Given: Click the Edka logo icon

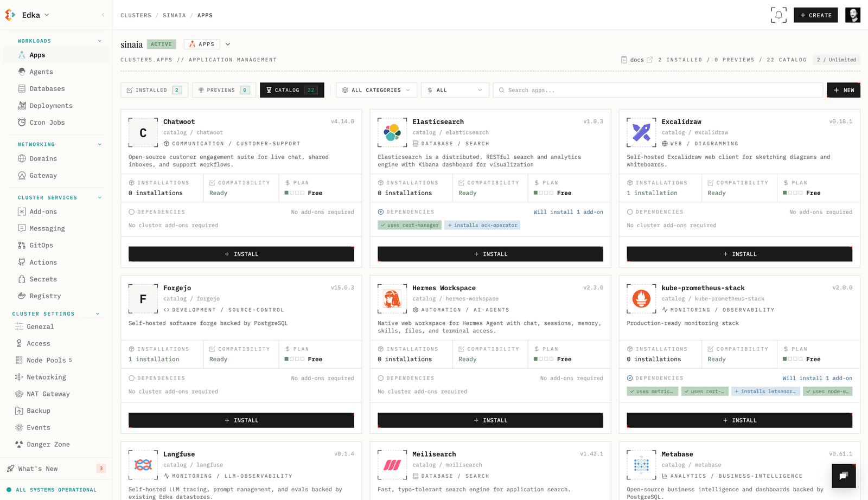Looking at the screenshot, I should [x=10, y=15].
